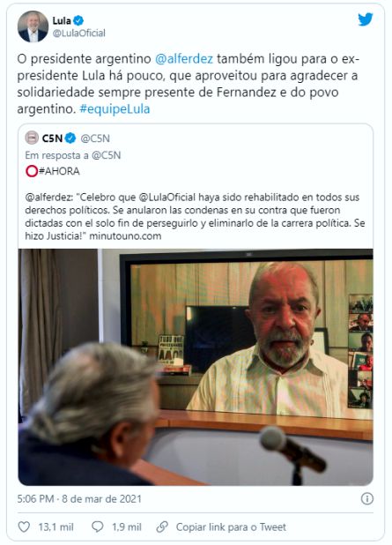This screenshot has height=545, width=392.
Task: Open replies via the speech bubble icon
Action: pos(97,527)
